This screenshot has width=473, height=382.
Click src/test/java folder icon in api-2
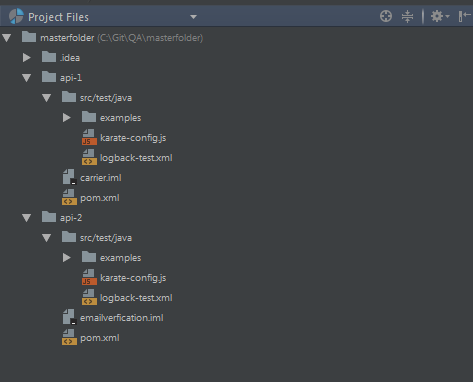tap(69, 237)
